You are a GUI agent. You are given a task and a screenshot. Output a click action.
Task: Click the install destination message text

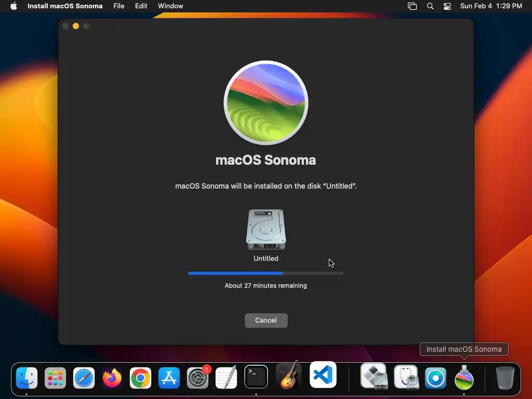pos(265,186)
